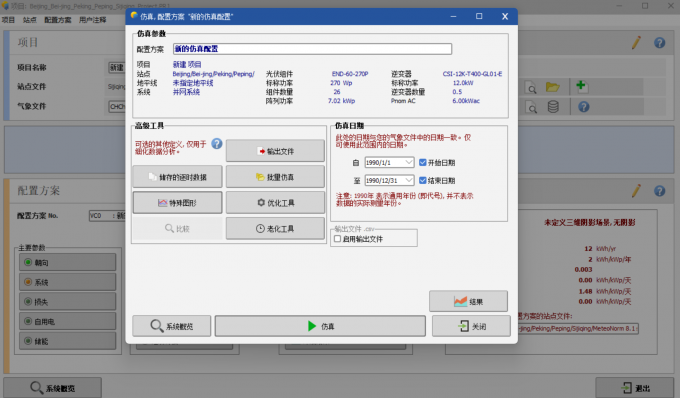Click green plus icon in 站点文件 row
680x398 pixels.
[581, 86]
